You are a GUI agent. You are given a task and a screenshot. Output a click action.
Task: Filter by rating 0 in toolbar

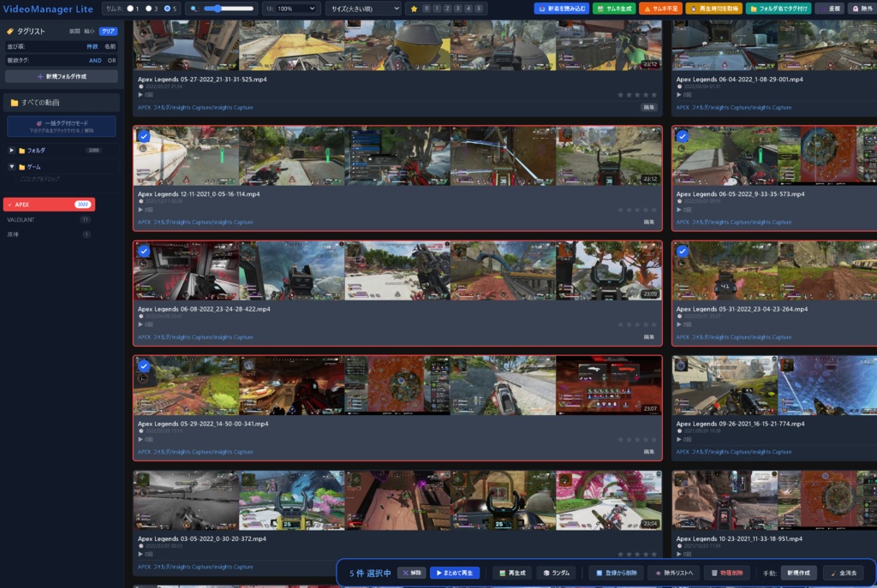(x=427, y=9)
